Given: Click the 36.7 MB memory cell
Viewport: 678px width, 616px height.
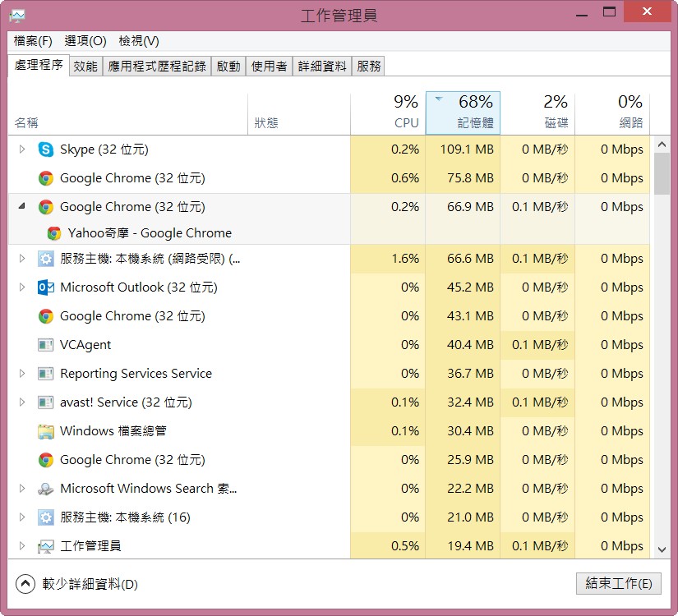Looking at the screenshot, I should (x=464, y=374).
